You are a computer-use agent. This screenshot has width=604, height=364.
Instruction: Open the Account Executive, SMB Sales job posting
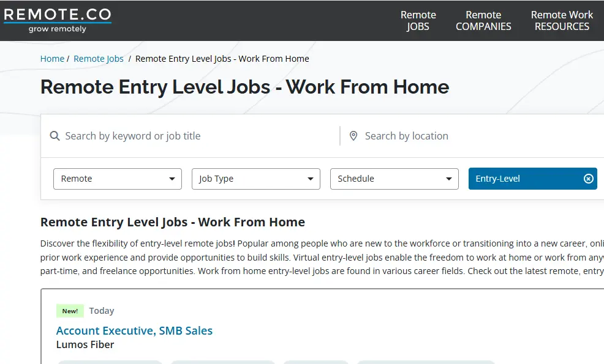pyautogui.click(x=134, y=330)
